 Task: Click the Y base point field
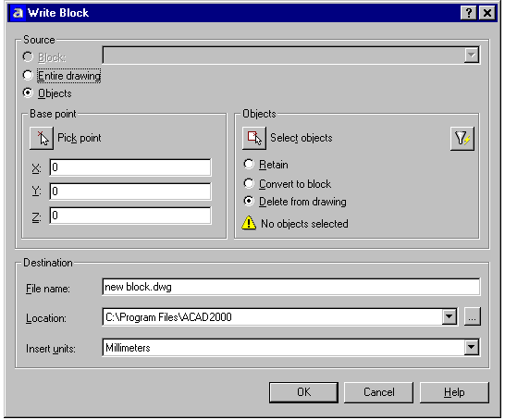tap(130, 191)
